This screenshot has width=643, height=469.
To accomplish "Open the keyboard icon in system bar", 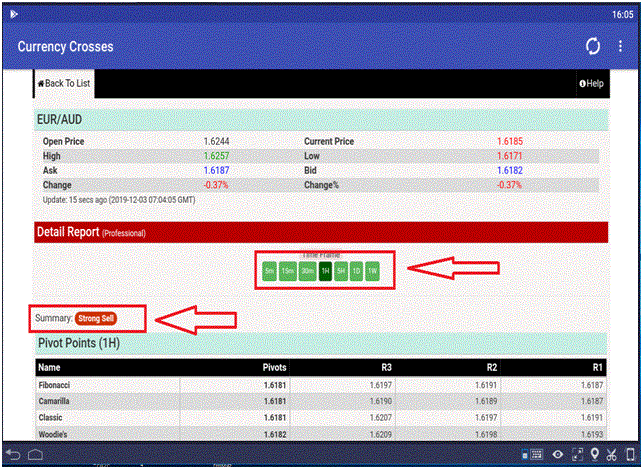I will (539, 456).
